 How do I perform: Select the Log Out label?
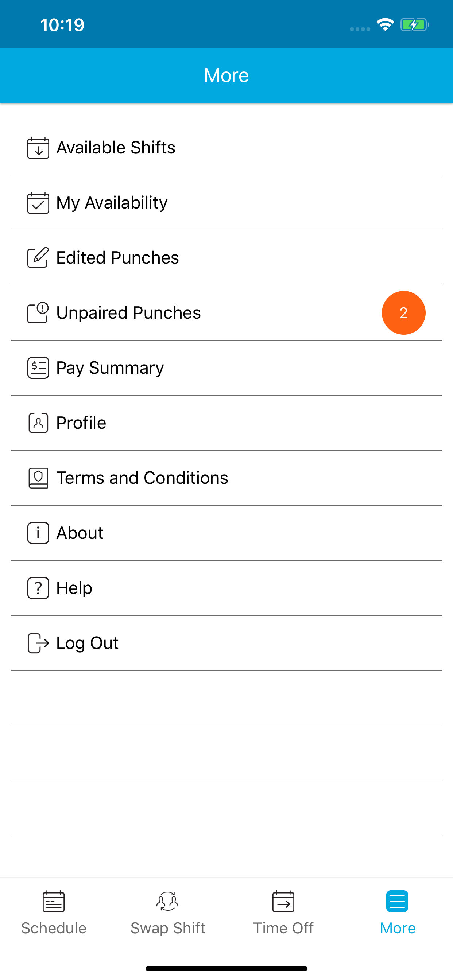(x=87, y=643)
